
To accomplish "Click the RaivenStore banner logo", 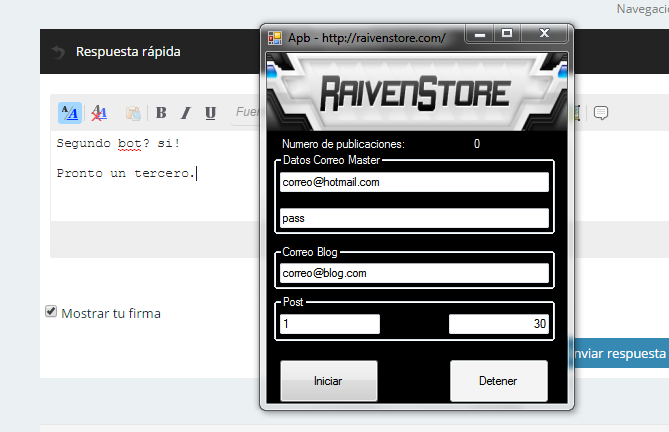I will click(415, 93).
